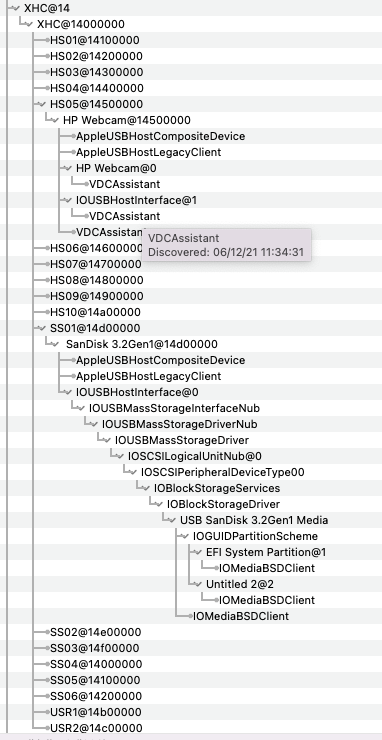Select the SS06@14200000 port
This screenshot has height=740, width=382.
click(96, 696)
